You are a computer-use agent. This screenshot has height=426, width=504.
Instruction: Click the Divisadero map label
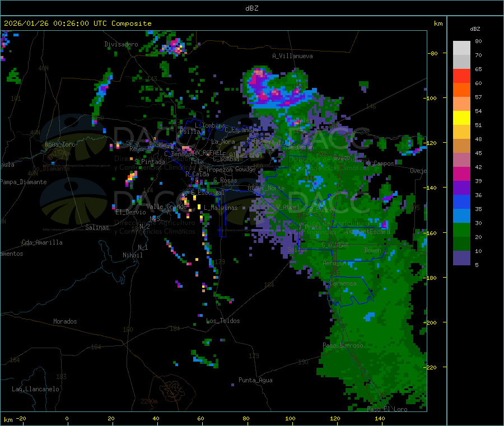[x=121, y=44]
